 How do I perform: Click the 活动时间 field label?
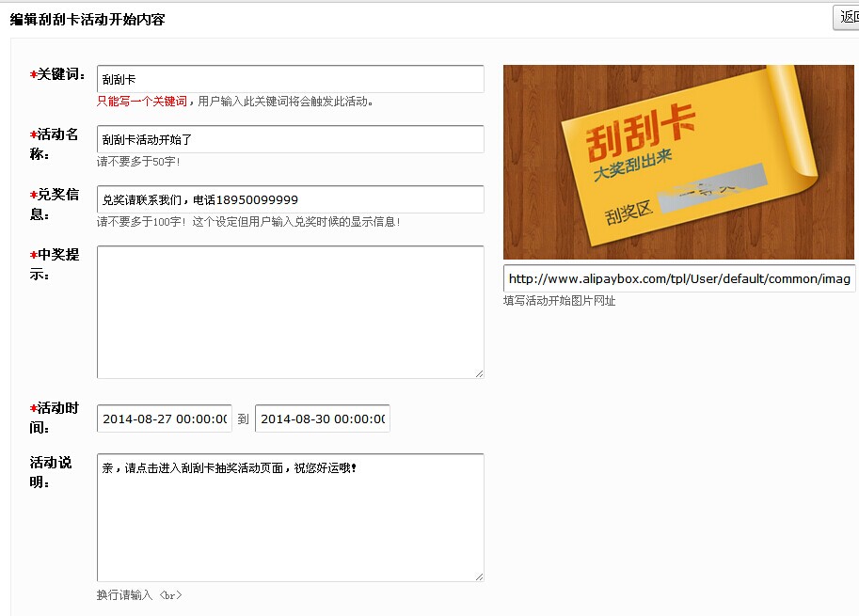[54, 418]
